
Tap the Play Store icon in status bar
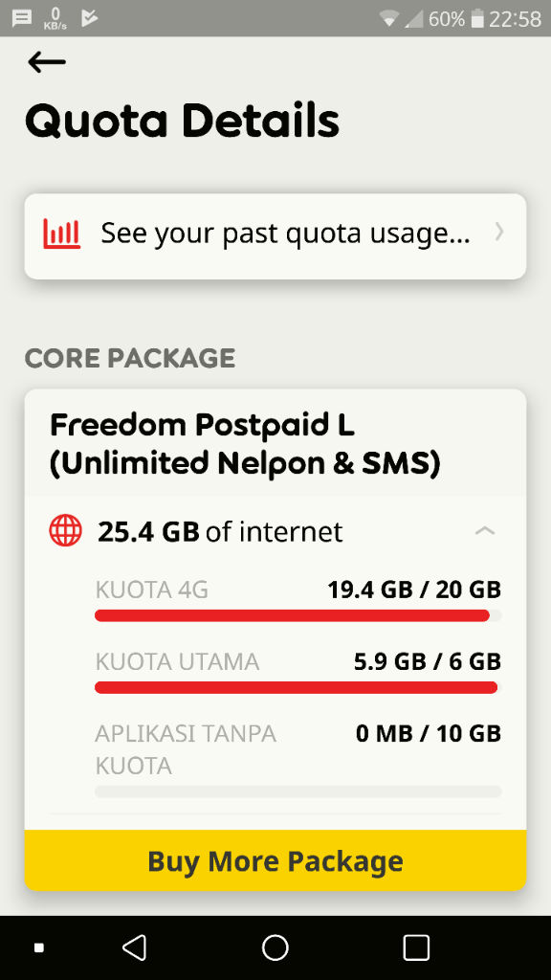88,16
